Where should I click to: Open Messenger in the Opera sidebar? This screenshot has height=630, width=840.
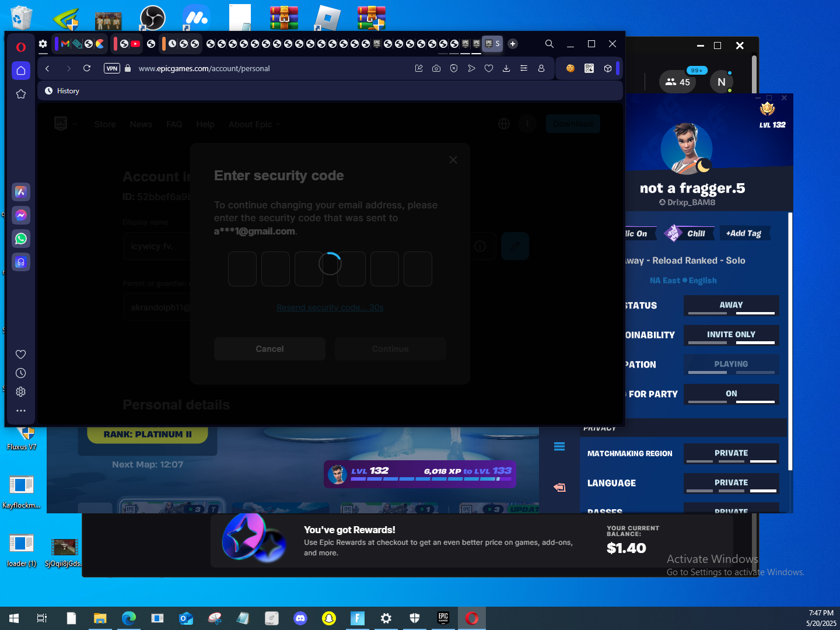[x=21, y=215]
